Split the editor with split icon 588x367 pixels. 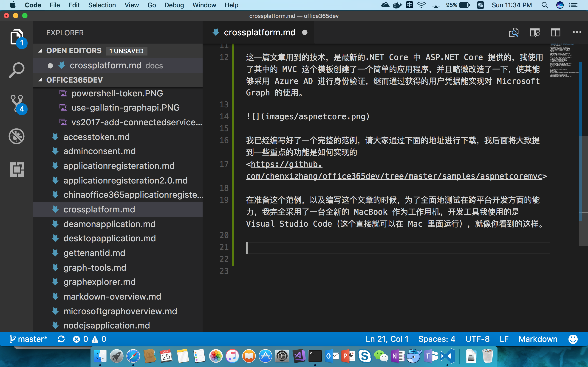(555, 32)
